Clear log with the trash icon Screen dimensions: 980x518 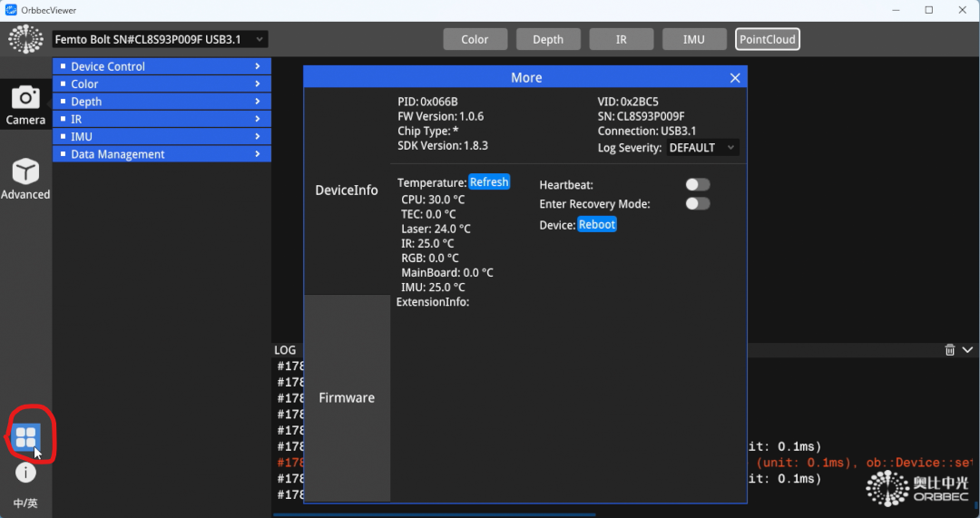click(950, 350)
